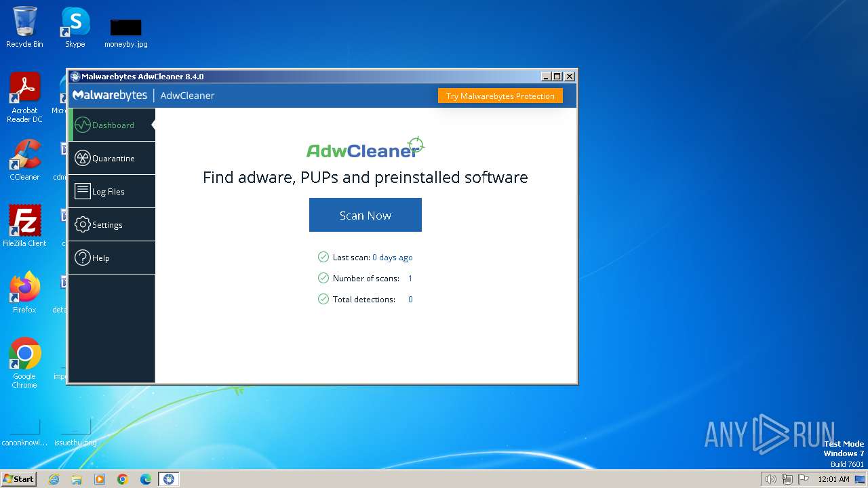Image resolution: width=868 pixels, height=488 pixels.
Task: Select the issuethu.png desktop file
Action: [75, 432]
